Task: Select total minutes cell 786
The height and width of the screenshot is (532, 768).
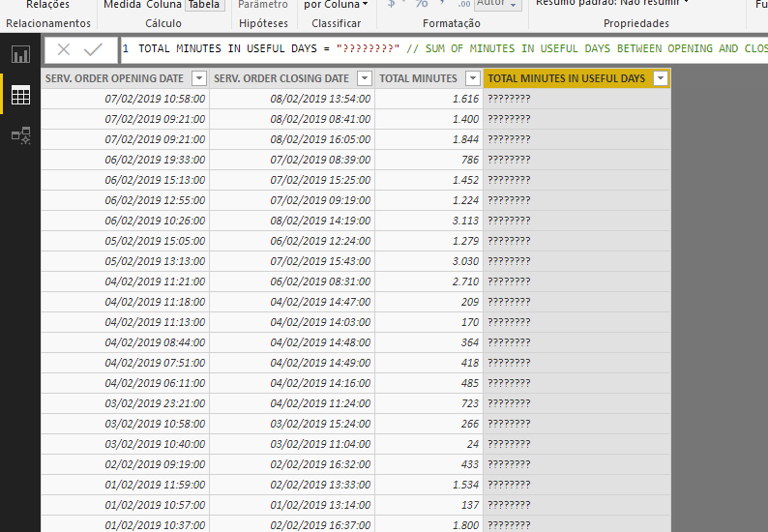Action: click(x=429, y=160)
